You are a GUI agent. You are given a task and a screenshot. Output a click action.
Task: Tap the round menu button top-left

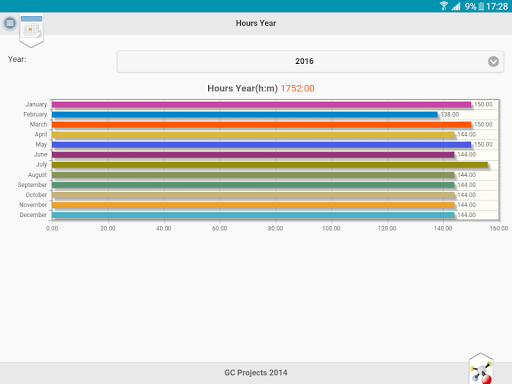tap(10, 23)
